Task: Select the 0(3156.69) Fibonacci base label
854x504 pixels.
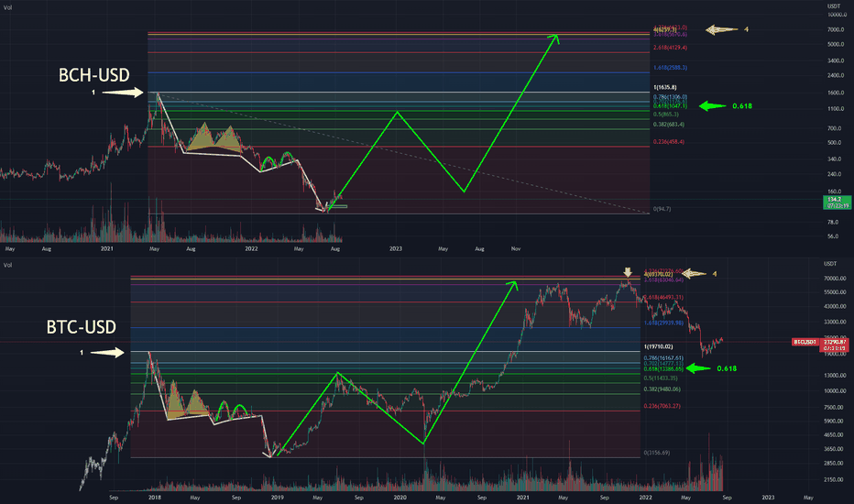Action: coord(657,453)
